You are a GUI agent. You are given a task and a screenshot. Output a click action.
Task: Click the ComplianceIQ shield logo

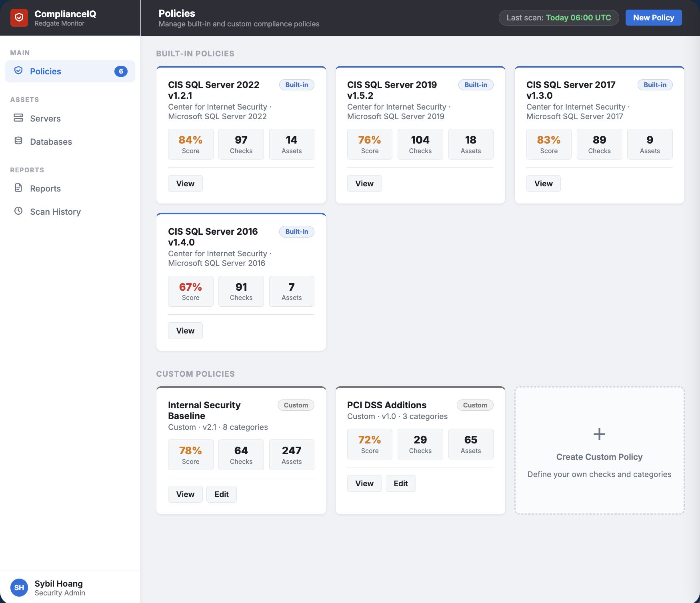click(x=20, y=18)
